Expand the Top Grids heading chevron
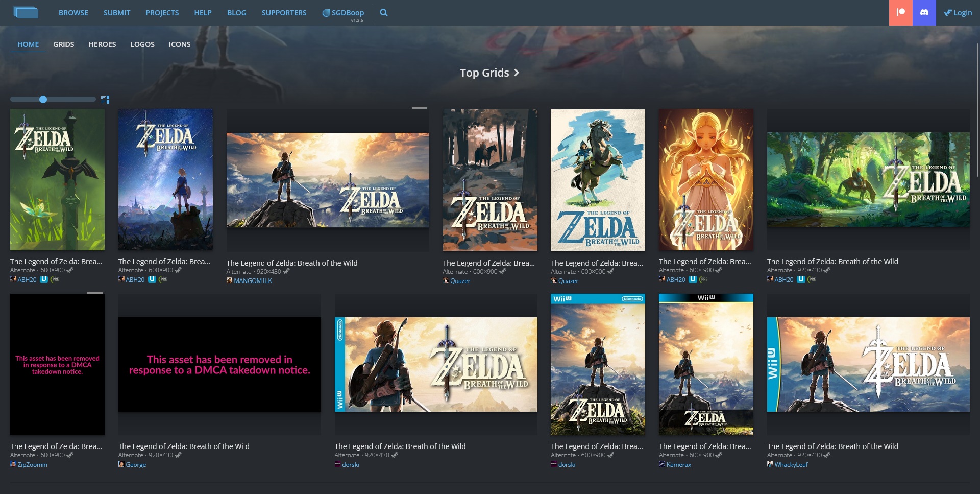The height and width of the screenshot is (494, 980). tap(517, 73)
